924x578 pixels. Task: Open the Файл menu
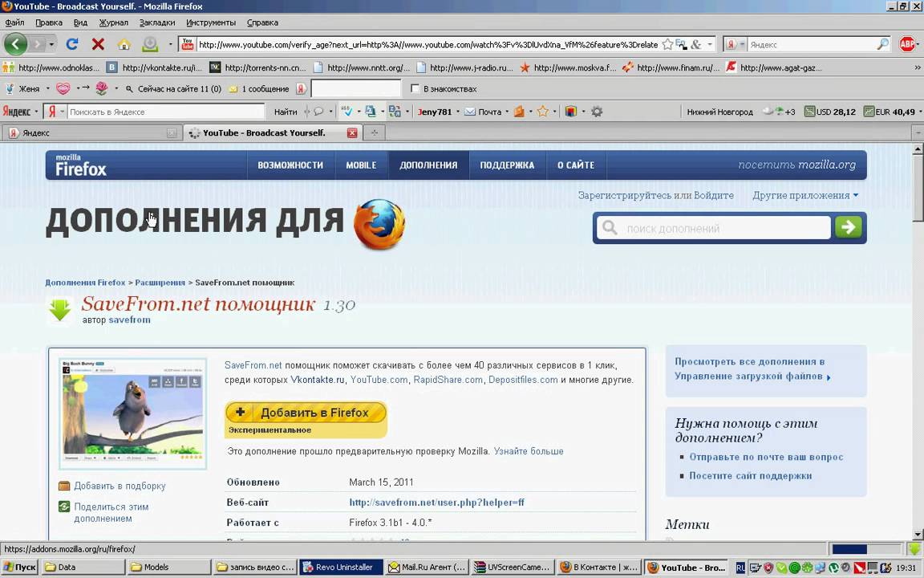coord(14,22)
